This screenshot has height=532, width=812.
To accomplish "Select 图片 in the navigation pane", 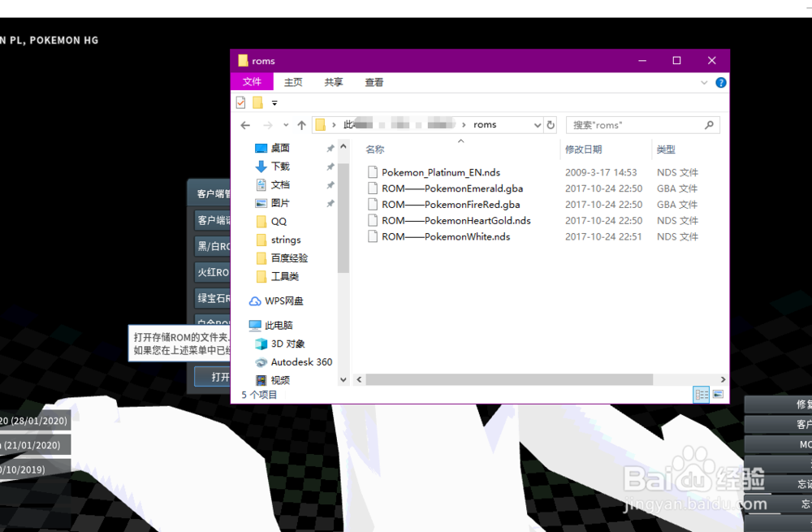I will [280, 203].
